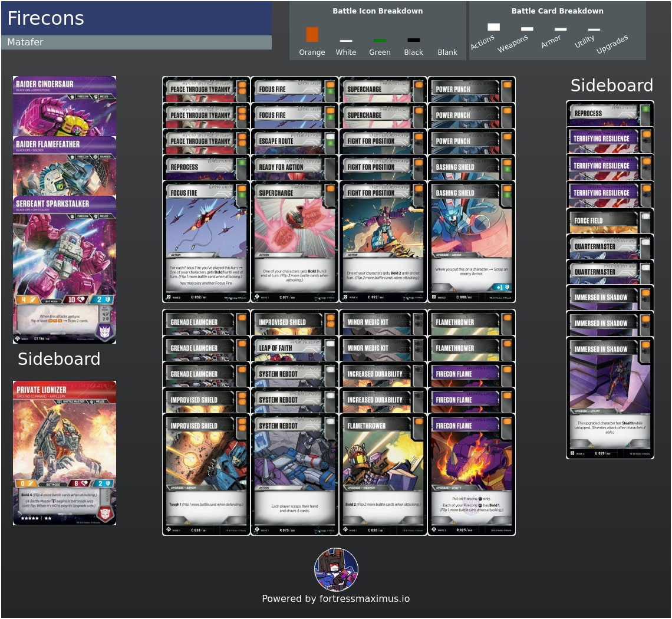Click the Immersed in Shadow card artwork
The width and height of the screenshot is (672, 619).
610,383
